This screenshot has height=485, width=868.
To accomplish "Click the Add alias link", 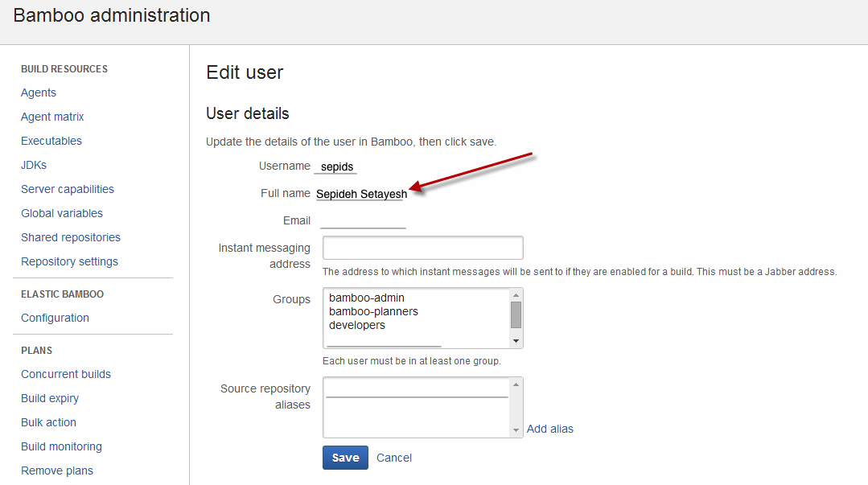I will click(x=549, y=429).
